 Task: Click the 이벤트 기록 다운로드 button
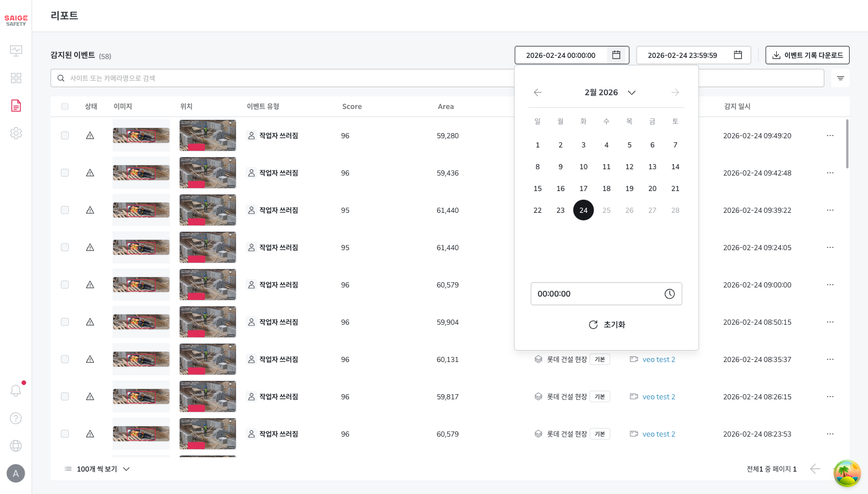click(807, 55)
